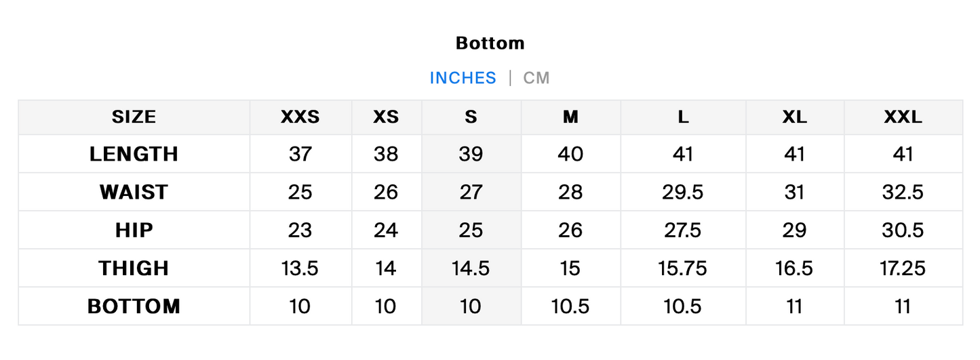This screenshot has height=360, width=980.
Task: Select the XXS size column header
Action: [x=300, y=117]
